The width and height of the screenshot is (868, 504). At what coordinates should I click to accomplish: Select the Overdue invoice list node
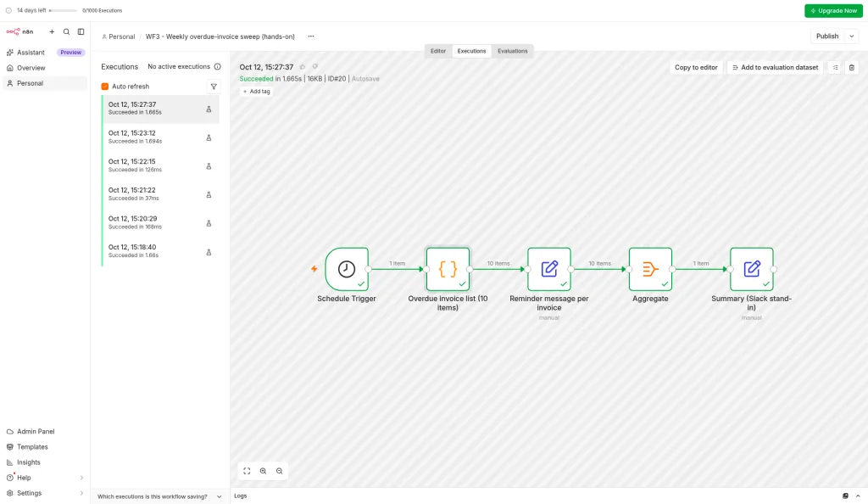[448, 269]
